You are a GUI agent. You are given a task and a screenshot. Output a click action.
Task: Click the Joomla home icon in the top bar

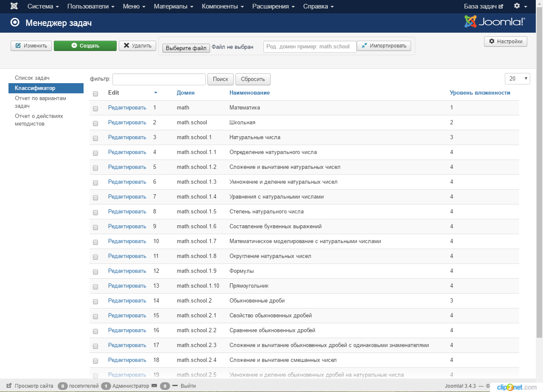point(14,6)
